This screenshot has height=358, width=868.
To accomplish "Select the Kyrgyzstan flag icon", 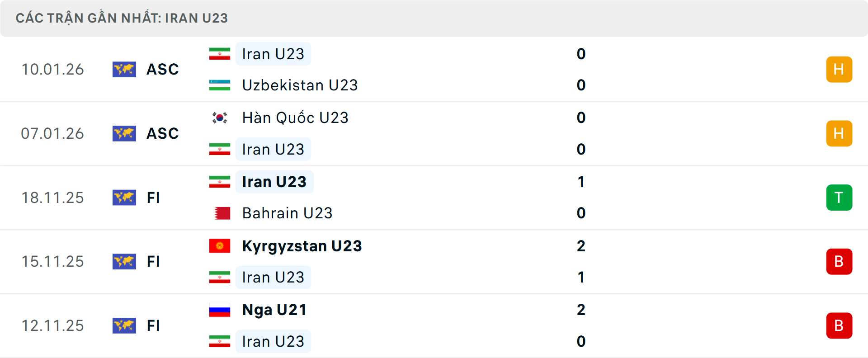I will coord(220,246).
